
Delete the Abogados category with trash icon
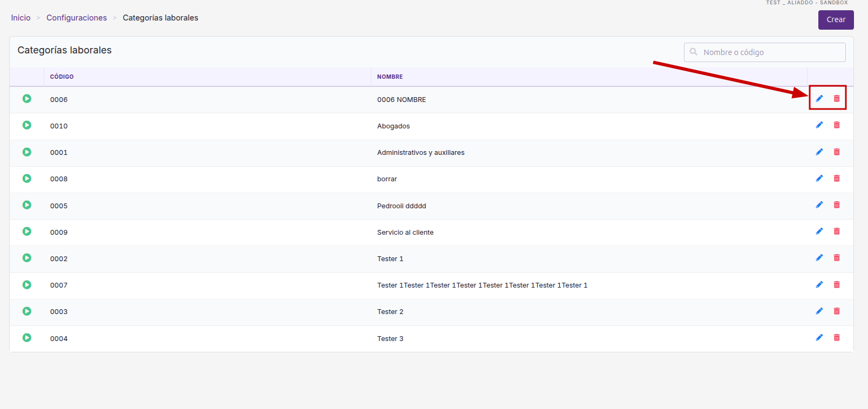837,125
